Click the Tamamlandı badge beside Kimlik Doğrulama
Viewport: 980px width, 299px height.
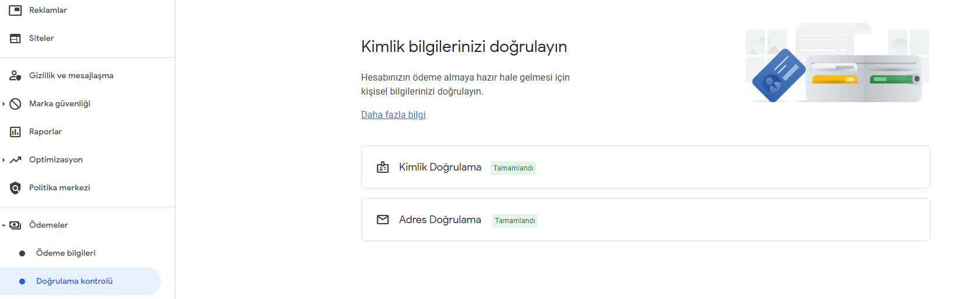513,168
